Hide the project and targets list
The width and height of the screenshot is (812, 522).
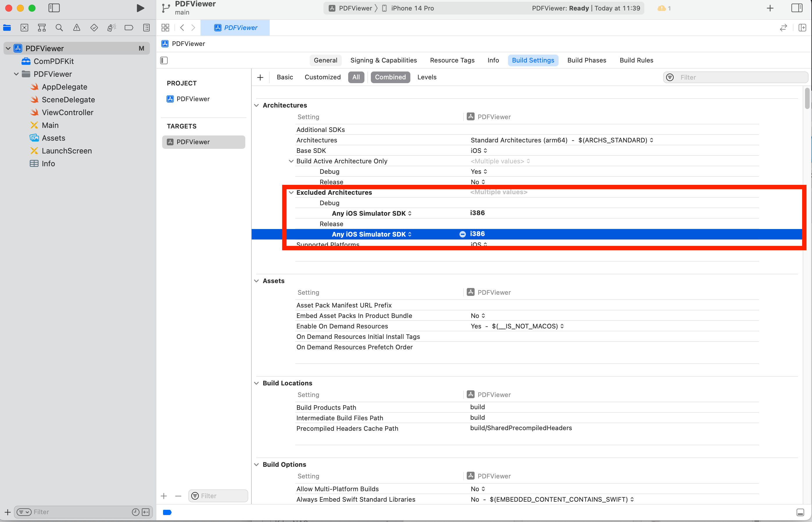(164, 60)
